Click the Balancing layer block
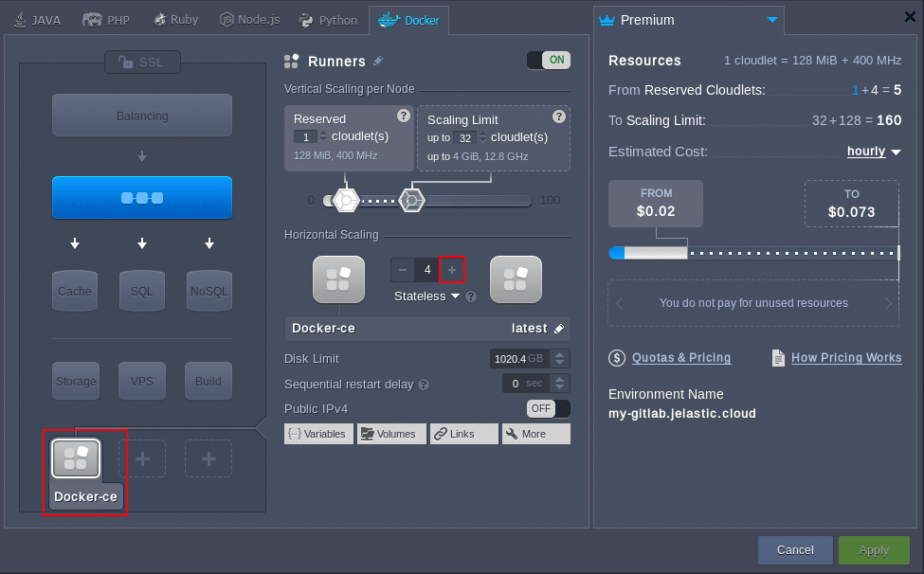Image resolution: width=924 pixels, height=574 pixels. point(142,116)
